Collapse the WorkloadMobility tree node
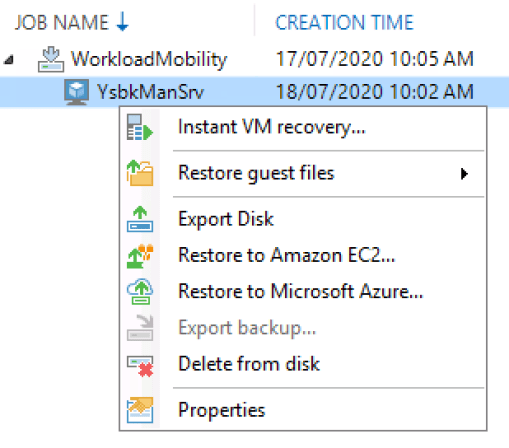Screen dimensions: 509x448 pyautogui.click(x=9, y=60)
